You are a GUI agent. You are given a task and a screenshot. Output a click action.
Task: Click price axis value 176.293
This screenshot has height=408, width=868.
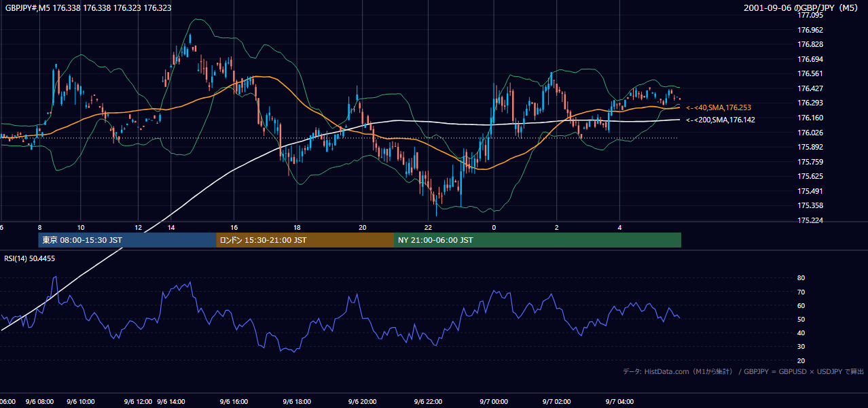click(x=810, y=103)
